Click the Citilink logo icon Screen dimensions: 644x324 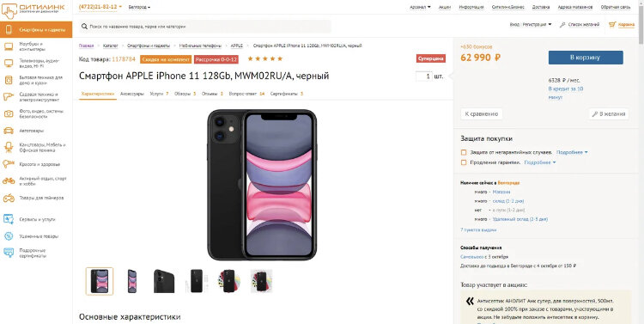coord(9,10)
